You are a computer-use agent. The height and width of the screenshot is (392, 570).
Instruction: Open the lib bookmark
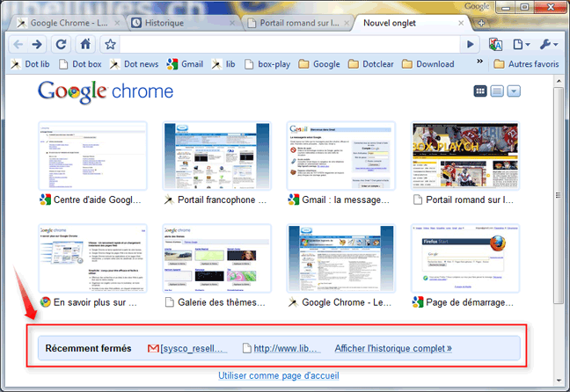(x=223, y=64)
